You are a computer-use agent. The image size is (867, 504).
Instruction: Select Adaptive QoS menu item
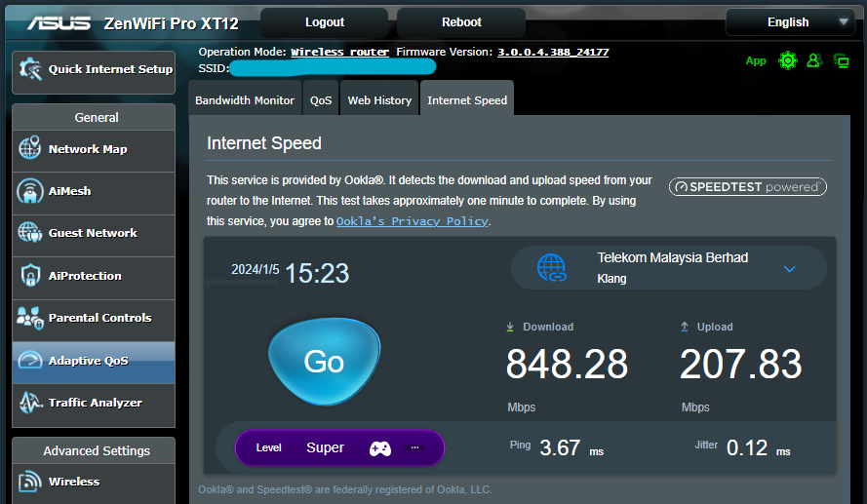pos(94,362)
